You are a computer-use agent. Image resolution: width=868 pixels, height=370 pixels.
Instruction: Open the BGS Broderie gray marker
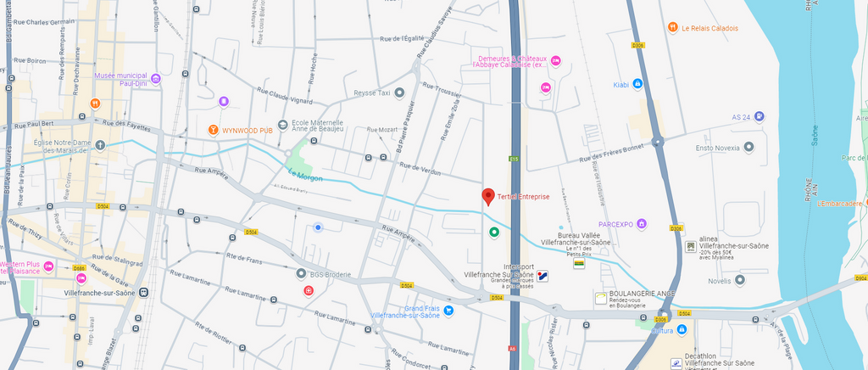301,273
